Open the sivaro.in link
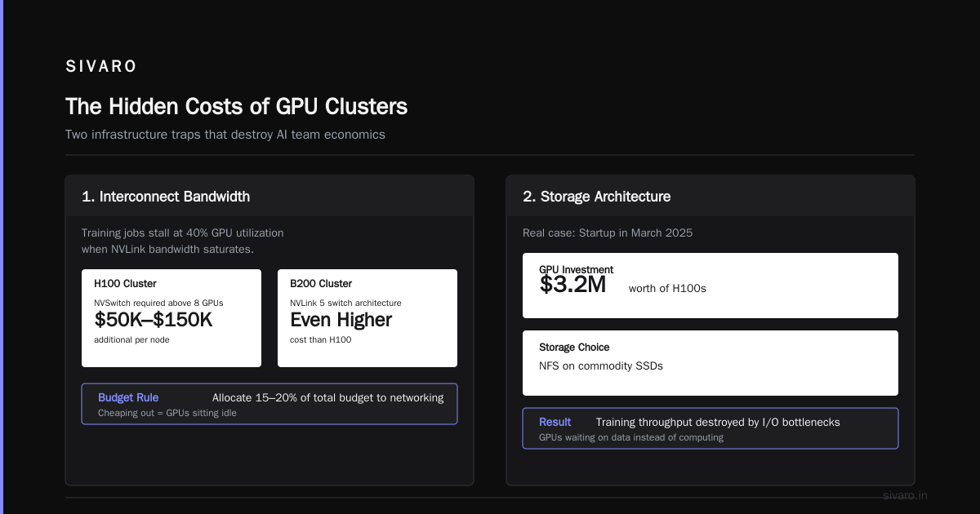The width and height of the screenshot is (980, 514). point(905,495)
